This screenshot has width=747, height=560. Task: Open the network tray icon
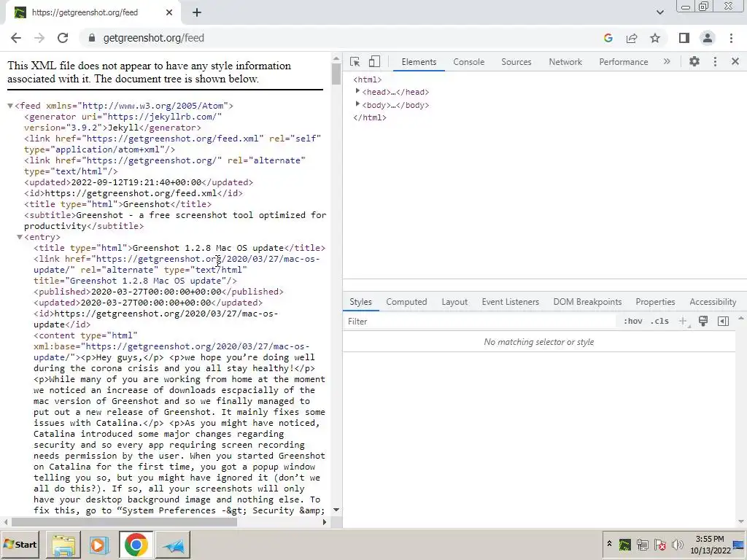642,544
